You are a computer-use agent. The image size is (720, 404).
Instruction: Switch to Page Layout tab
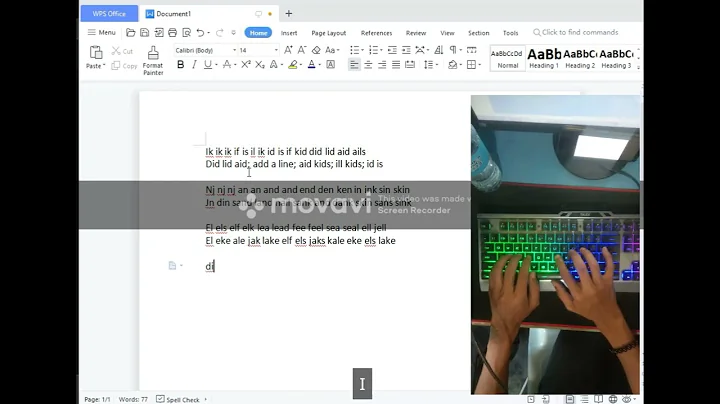click(329, 33)
